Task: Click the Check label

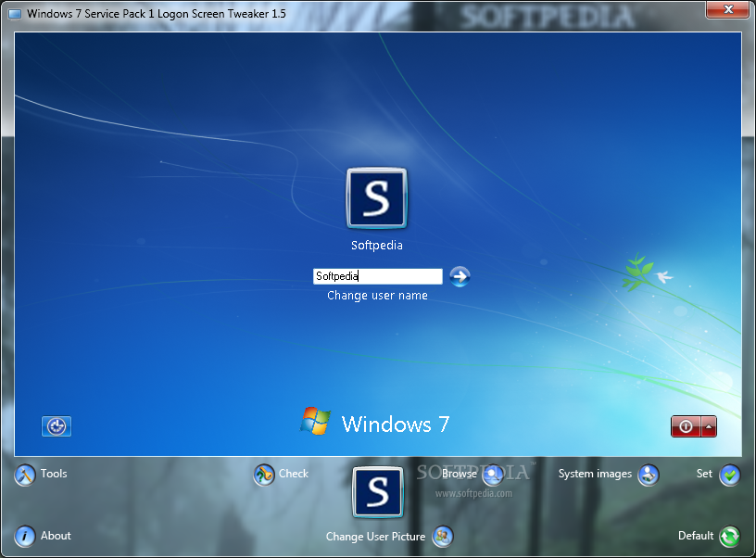Action: (x=294, y=474)
